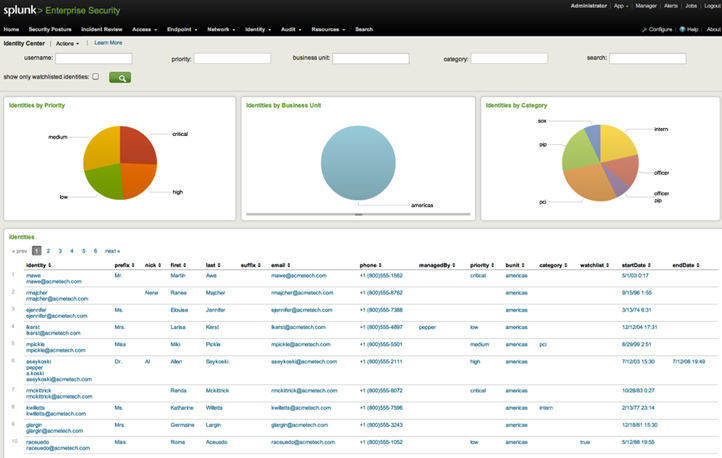This screenshot has width=722, height=458.
Task: Click endDate 7/12/08 19:49
Action: 688,362
